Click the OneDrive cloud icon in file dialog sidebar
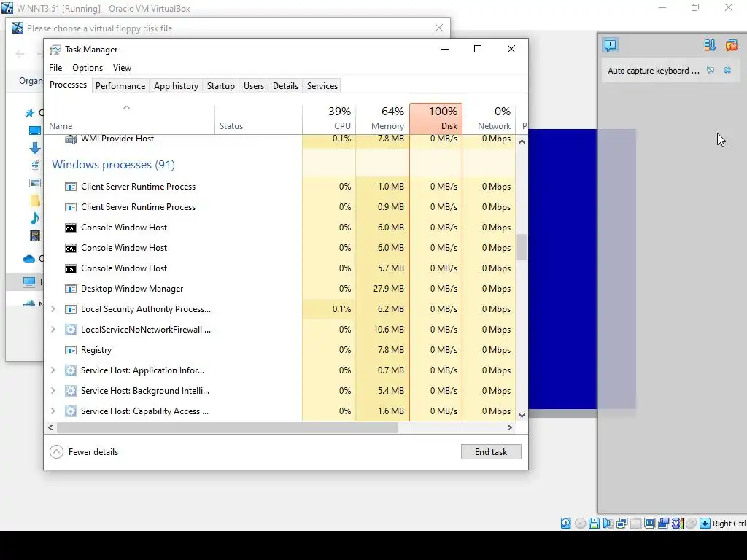 [x=29, y=259]
